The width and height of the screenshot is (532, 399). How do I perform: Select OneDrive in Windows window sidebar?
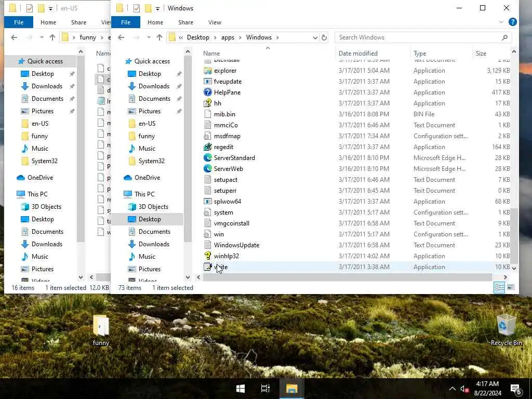(147, 178)
